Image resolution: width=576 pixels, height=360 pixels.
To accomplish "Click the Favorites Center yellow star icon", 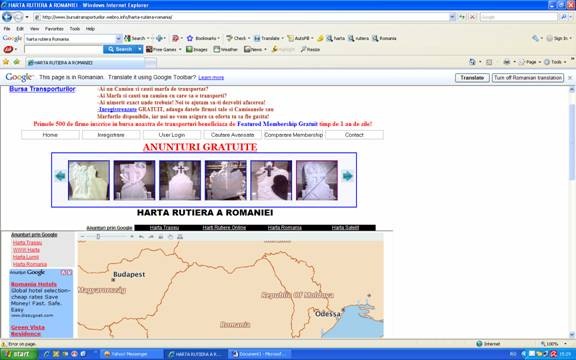I will [x=6, y=62].
